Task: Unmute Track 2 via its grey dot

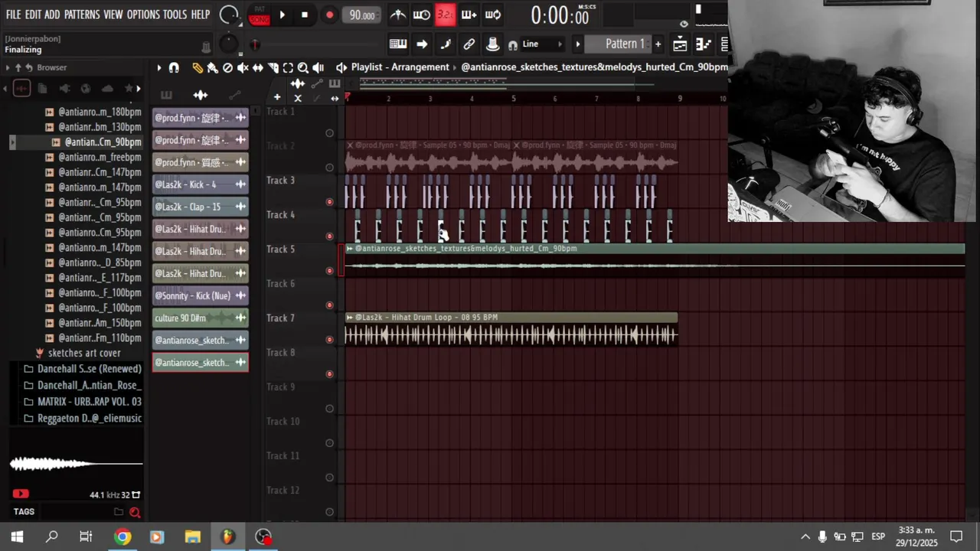Action: click(x=330, y=168)
